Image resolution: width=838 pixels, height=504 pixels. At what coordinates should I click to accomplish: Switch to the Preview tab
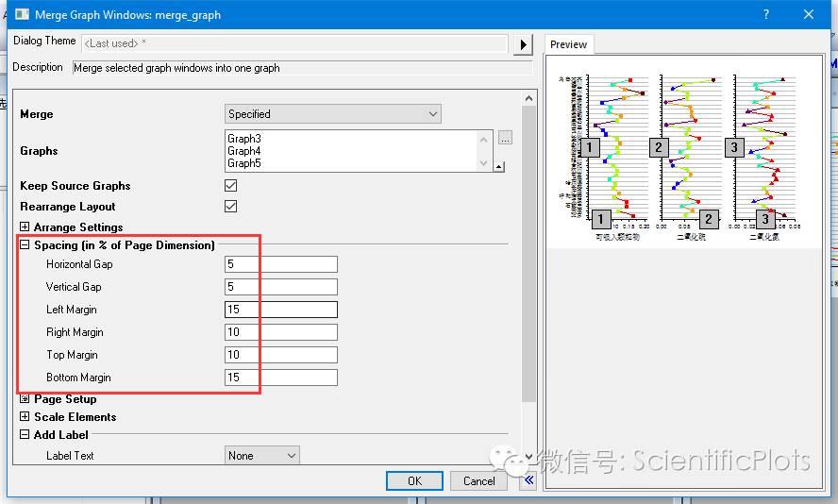(x=569, y=44)
